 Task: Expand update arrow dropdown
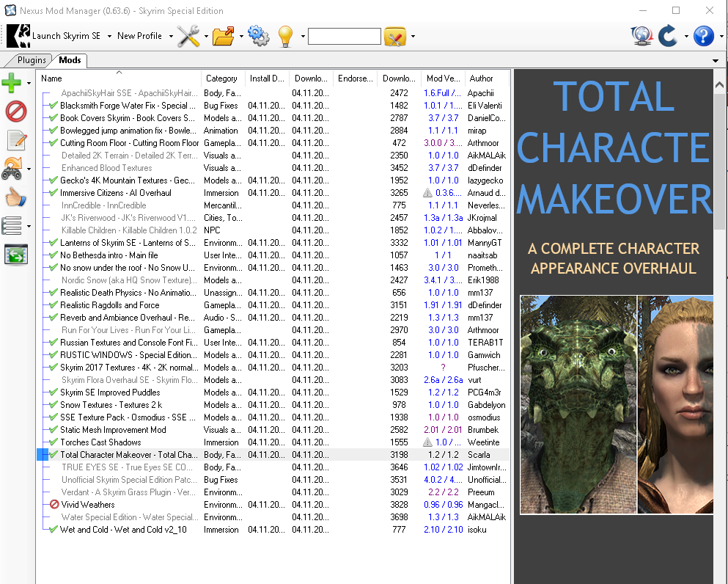point(685,36)
